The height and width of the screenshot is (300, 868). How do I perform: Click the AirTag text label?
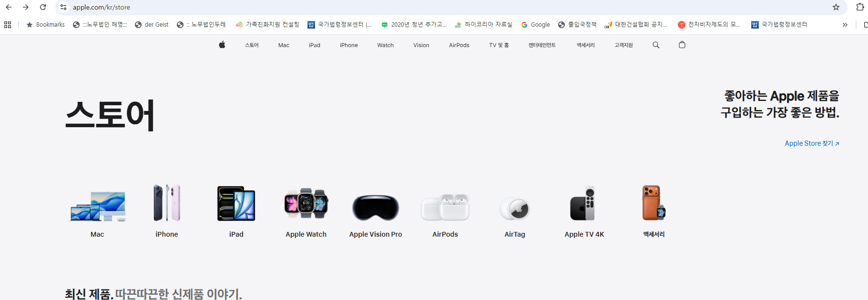(515, 234)
